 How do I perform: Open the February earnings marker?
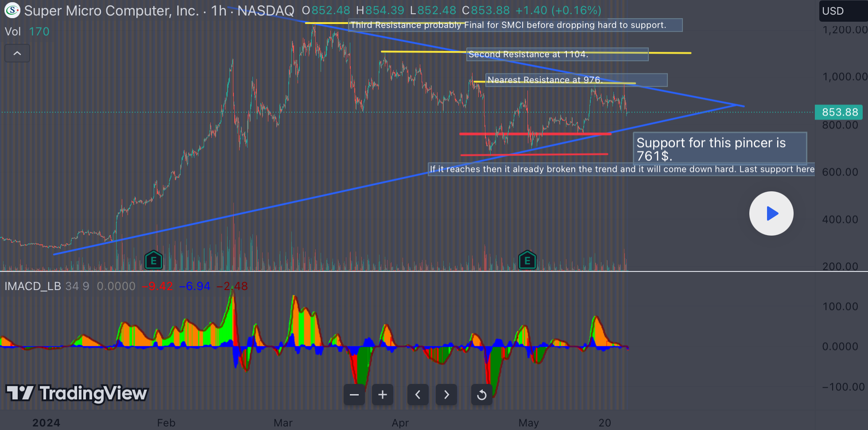pos(154,260)
